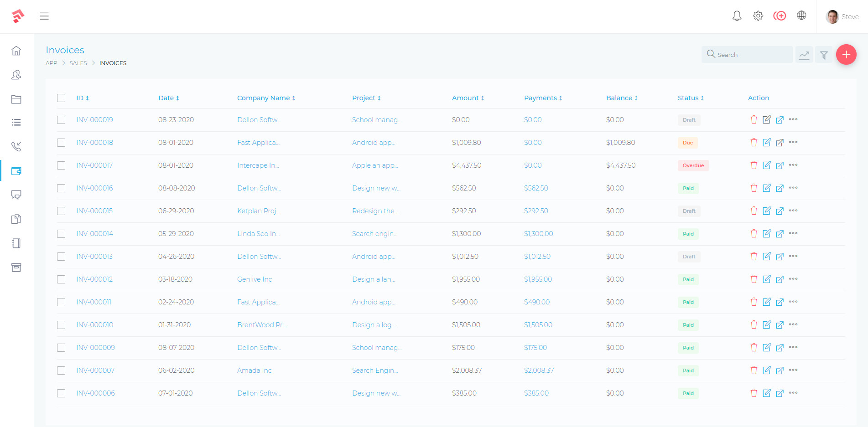Click the filter funnel icon
The width and height of the screenshot is (868, 427).
(824, 54)
